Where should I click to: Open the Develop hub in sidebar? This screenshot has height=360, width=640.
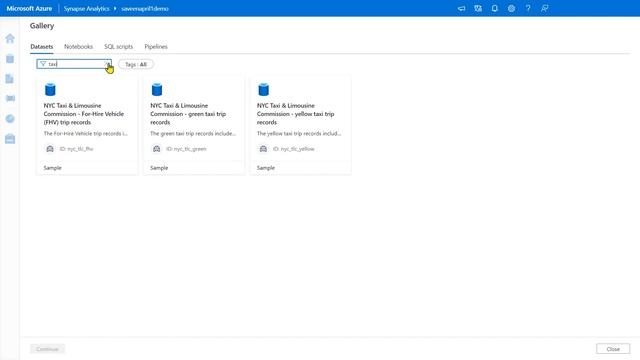tap(10, 79)
